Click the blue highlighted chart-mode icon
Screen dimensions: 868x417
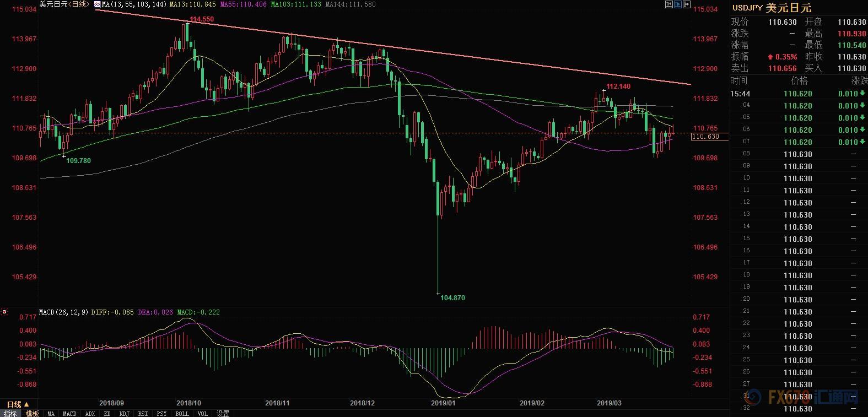(x=678, y=4)
